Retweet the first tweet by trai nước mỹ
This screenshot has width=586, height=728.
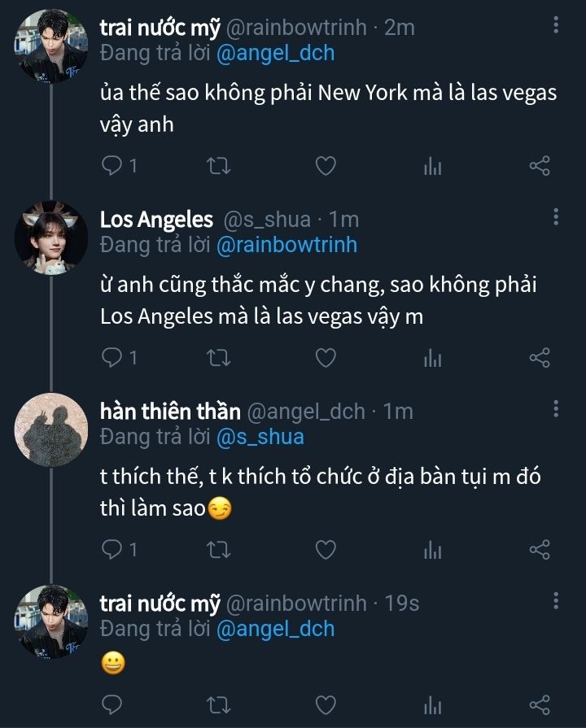[x=219, y=167]
